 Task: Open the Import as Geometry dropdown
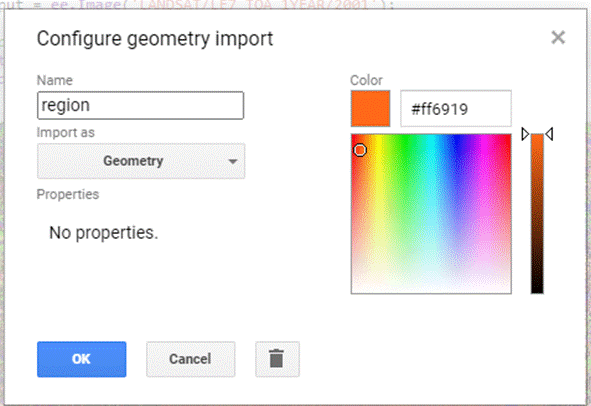(x=141, y=161)
